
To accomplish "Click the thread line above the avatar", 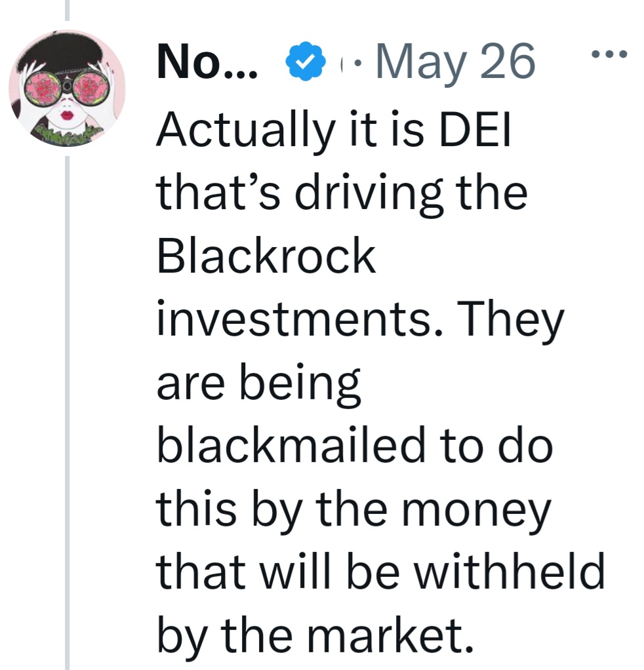I will coord(67,10).
